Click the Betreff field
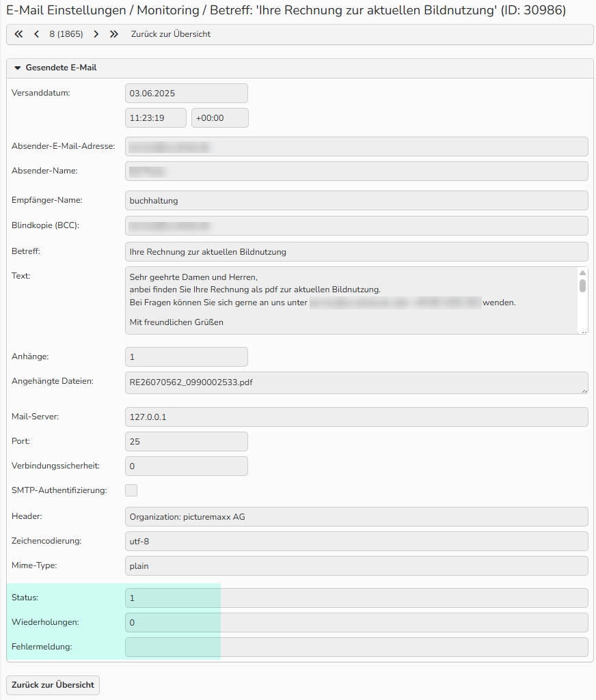 pos(357,252)
